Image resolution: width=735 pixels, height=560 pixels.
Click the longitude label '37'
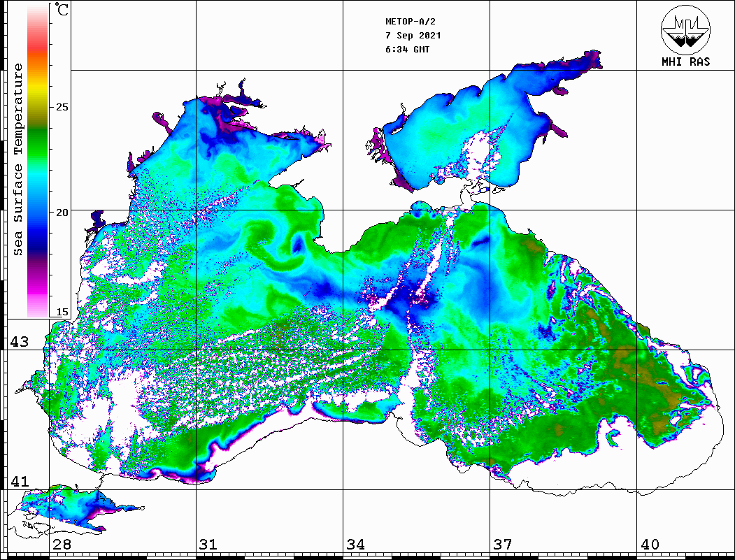(503, 545)
